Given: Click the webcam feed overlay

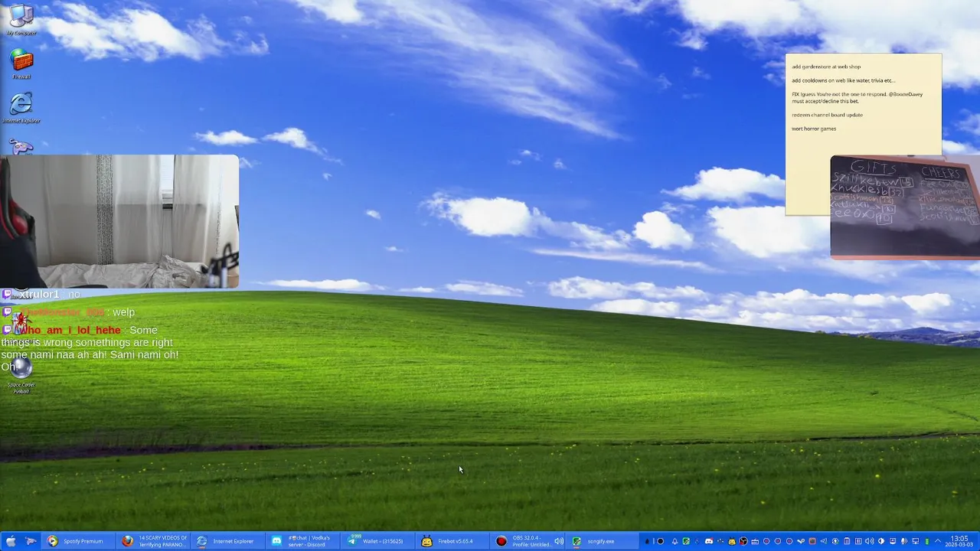Looking at the screenshot, I should click(x=119, y=221).
